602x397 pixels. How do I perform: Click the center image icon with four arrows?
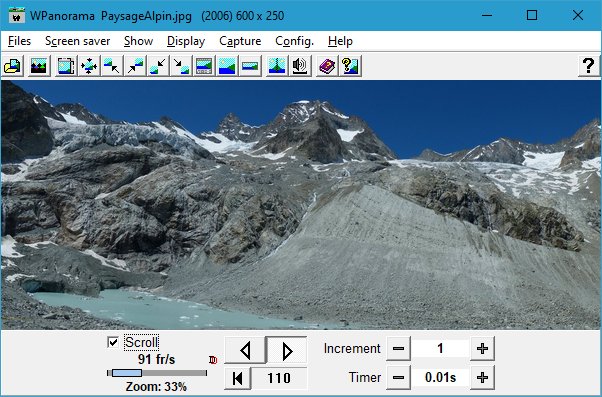[x=89, y=66]
